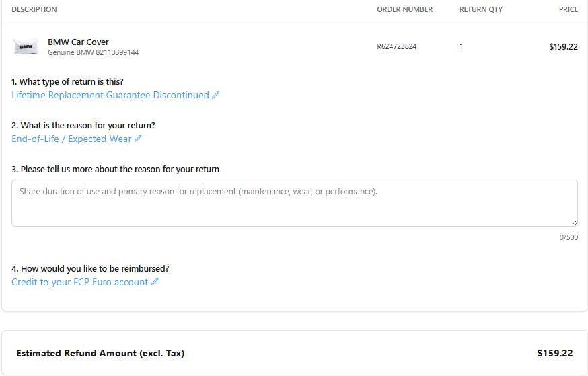The width and height of the screenshot is (588, 376).
Task: Select part number Genuine BMW 82110399144
Action: coord(93,53)
